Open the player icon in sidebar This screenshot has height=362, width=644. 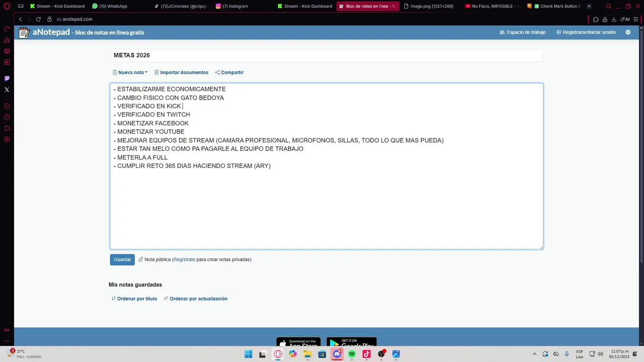(x=7, y=106)
